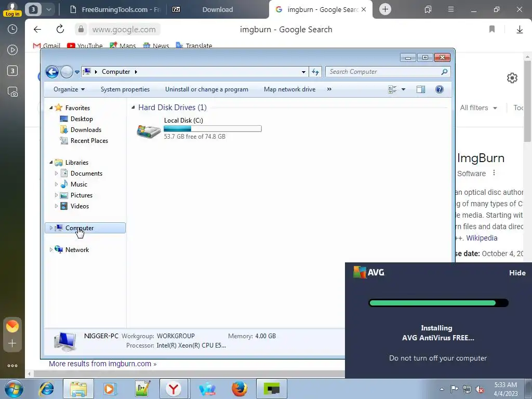Open the tab group dropdown arrow
532x399 pixels.
48,9
